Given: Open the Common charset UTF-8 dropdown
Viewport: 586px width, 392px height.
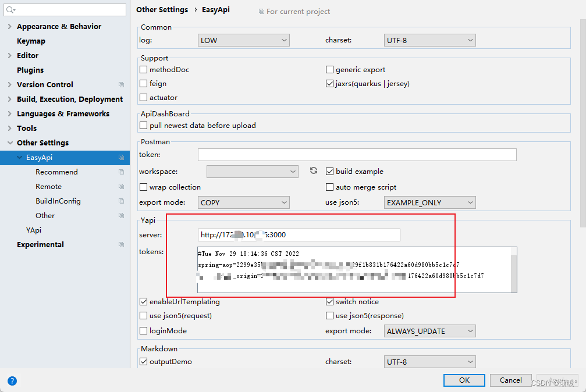Looking at the screenshot, I should coord(430,40).
